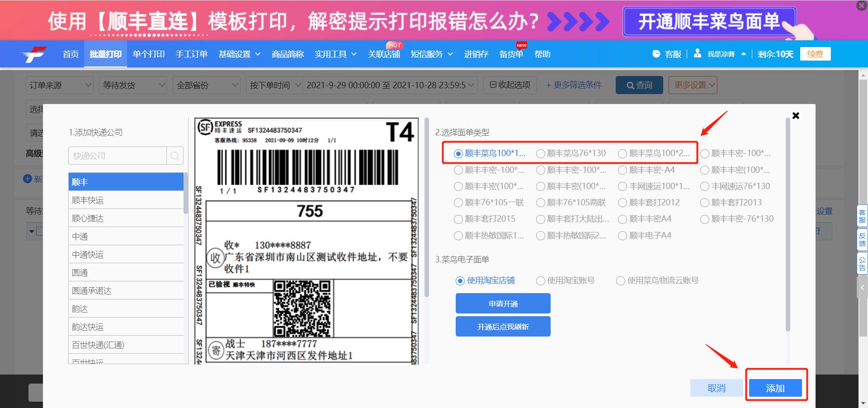Open the 帮助 tab
Image resolution: width=868 pixels, height=408 pixels.
pos(542,54)
